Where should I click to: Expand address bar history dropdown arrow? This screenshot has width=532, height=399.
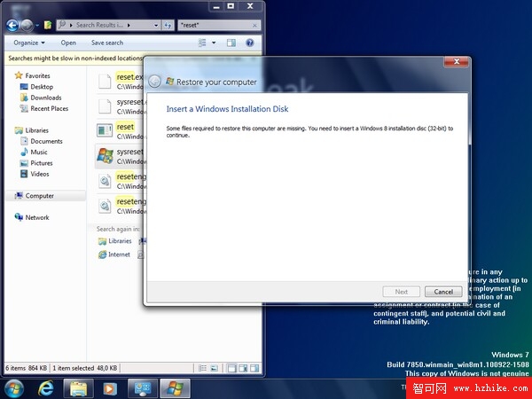click(156, 25)
